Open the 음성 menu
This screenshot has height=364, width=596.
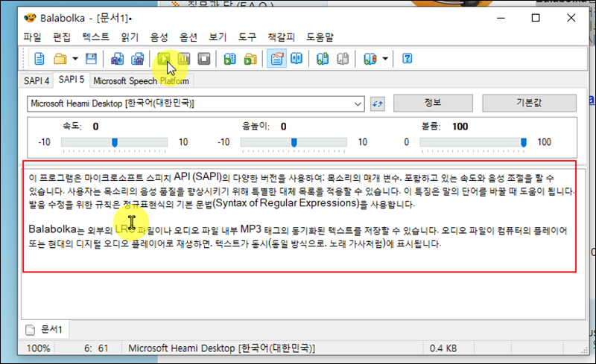(x=159, y=37)
